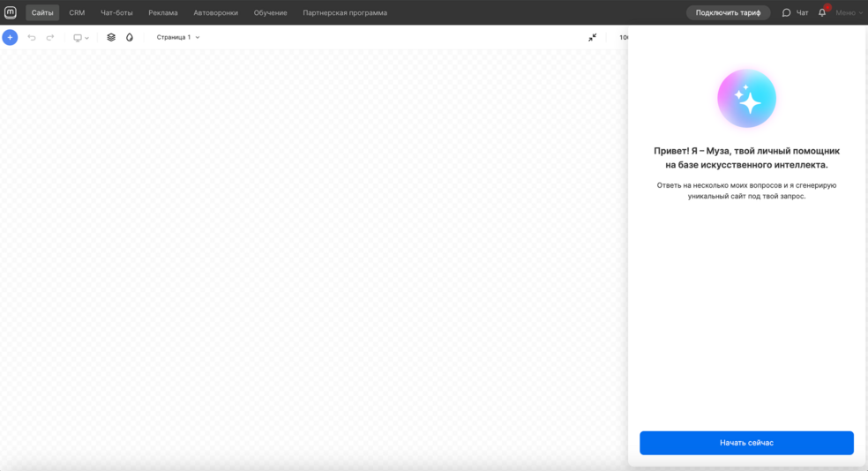Screen dimensions: 868x471
Task: Open the device view selector
Action: [x=81, y=38]
